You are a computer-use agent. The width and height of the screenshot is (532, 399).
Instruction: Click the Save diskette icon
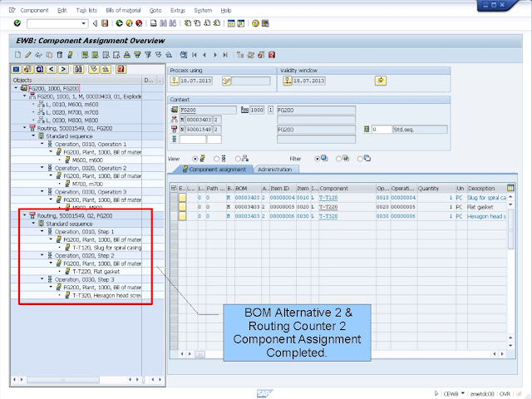[x=105, y=23]
